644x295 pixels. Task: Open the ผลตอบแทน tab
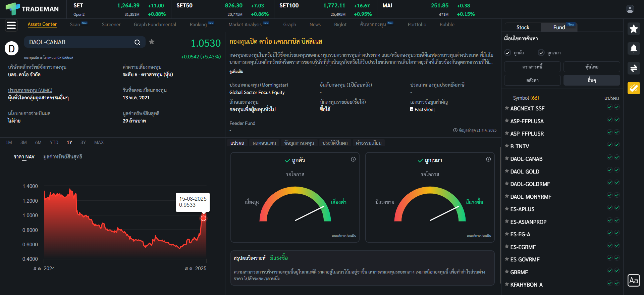264,143
